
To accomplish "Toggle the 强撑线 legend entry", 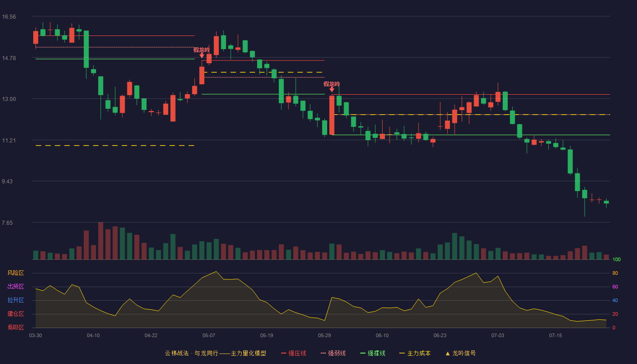I will (x=373, y=353).
